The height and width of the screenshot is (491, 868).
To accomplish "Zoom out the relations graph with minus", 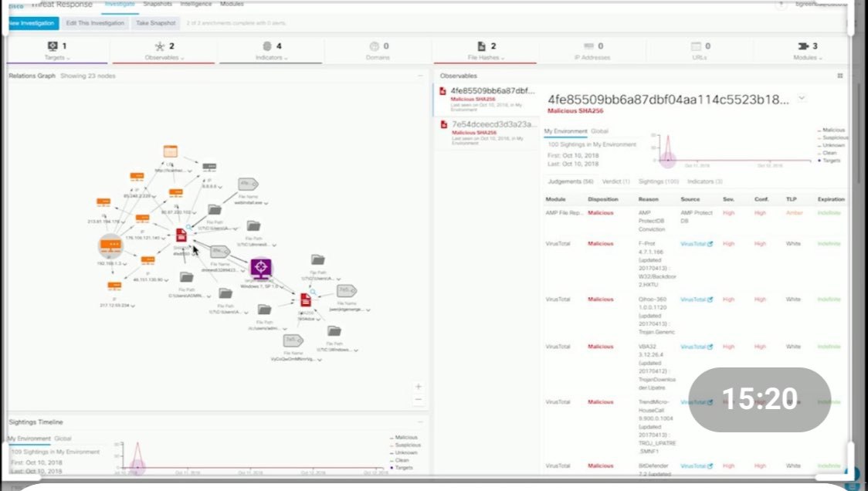I will click(x=419, y=400).
